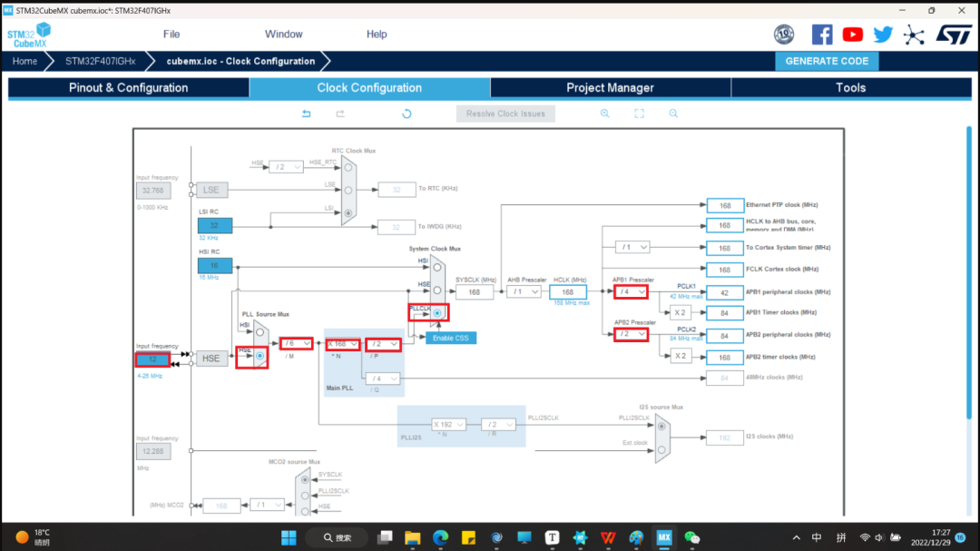The image size is (980, 551).
Task: Open the YouTube icon link
Action: tap(852, 34)
